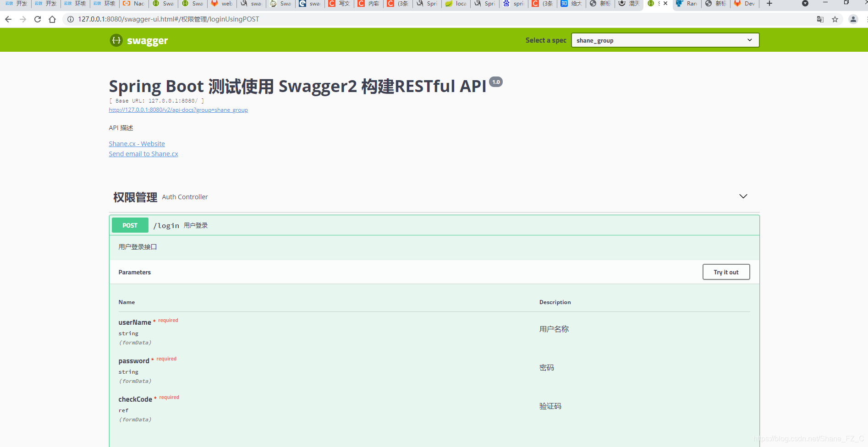
Task: Click the 密码 description text
Action: pos(547,368)
